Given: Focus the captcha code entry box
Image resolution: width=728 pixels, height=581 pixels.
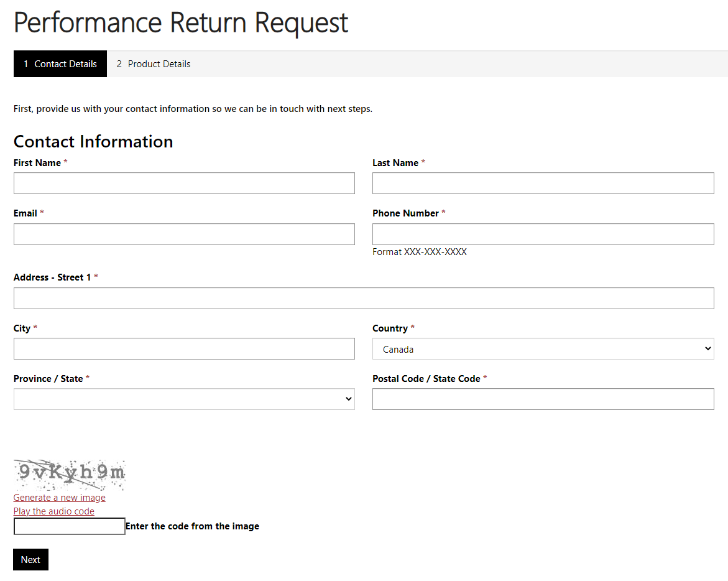Looking at the screenshot, I should coord(70,526).
